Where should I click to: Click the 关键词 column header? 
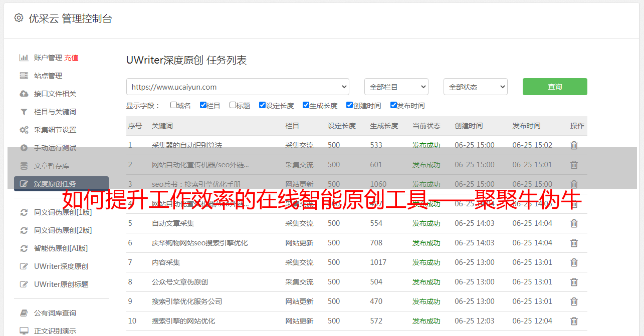pyautogui.click(x=162, y=126)
